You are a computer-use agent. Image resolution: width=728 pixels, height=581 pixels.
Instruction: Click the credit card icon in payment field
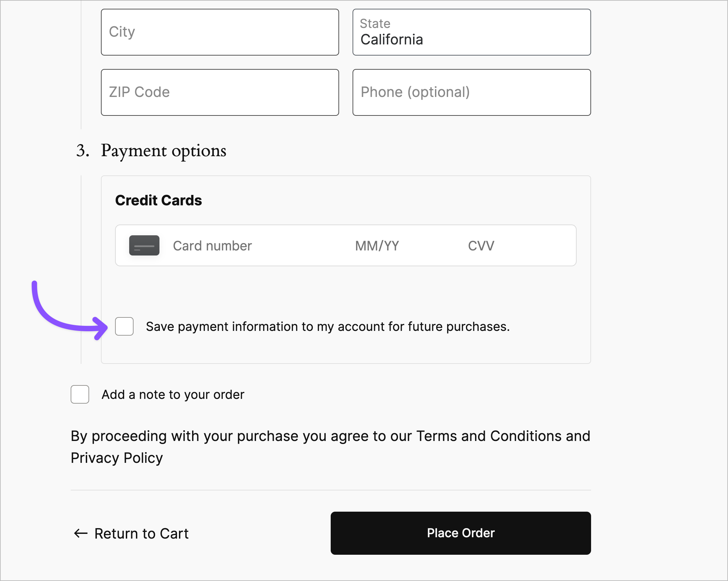(144, 246)
